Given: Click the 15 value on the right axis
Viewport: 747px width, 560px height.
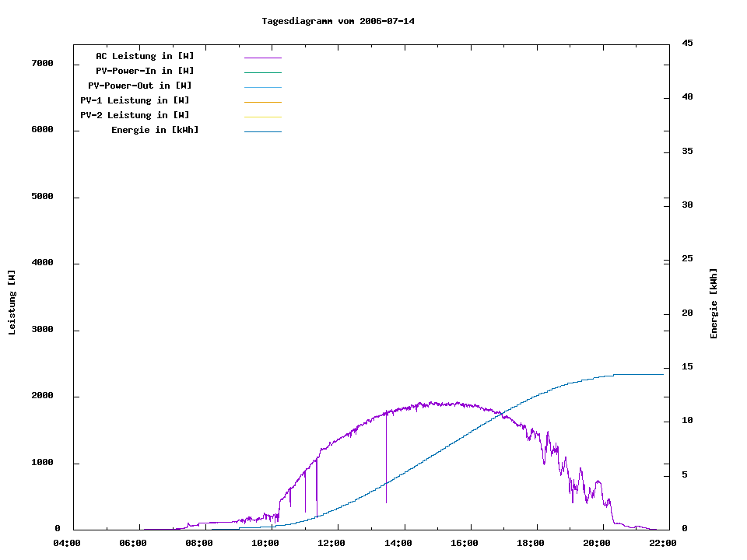Looking at the screenshot, I should click(688, 366).
